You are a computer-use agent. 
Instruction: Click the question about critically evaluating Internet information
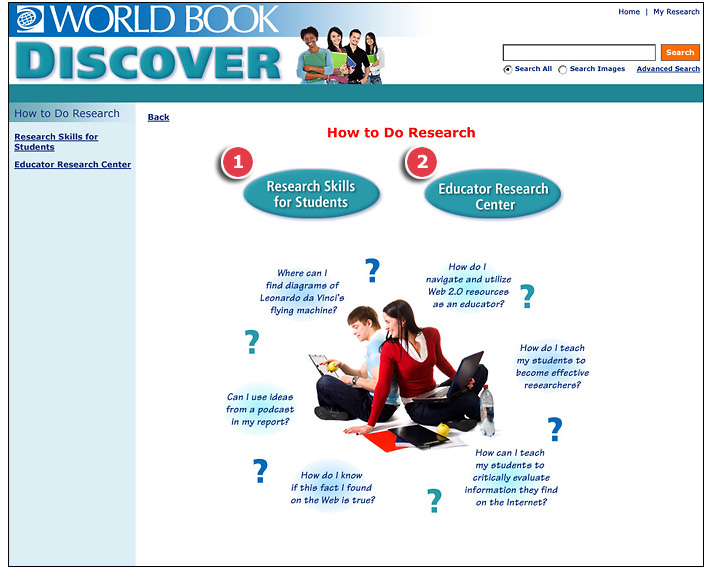[x=511, y=478]
